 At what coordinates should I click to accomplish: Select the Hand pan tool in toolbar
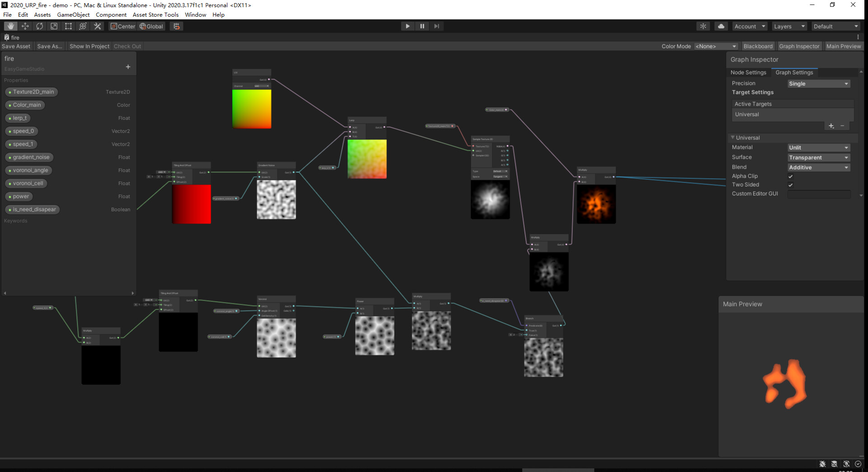pyautogui.click(x=10, y=26)
